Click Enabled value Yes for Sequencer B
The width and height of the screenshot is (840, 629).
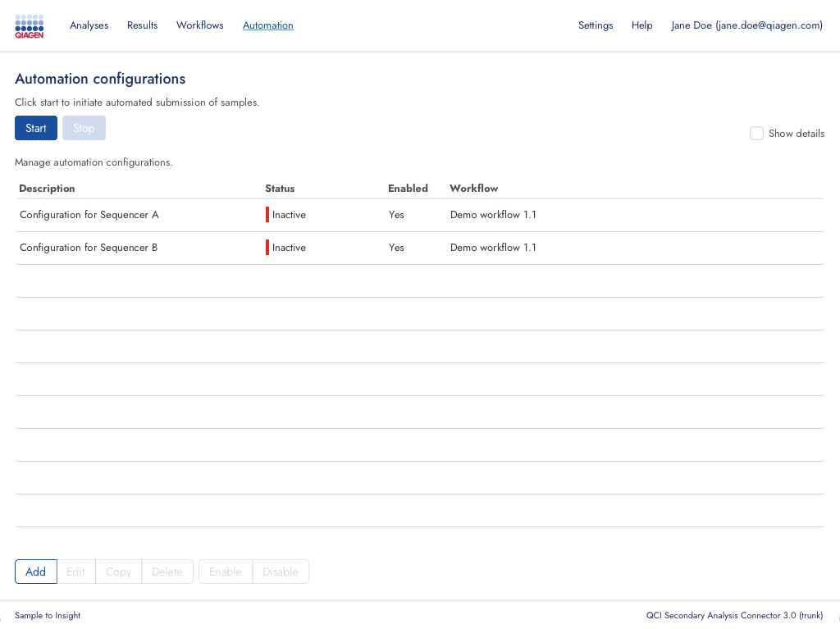click(x=396, y=248)
